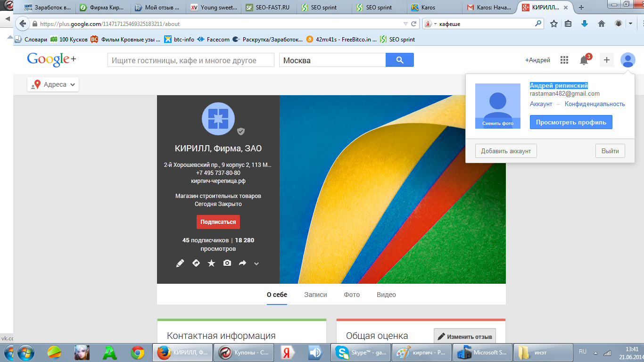Expand the more options chevron on profile
This screenshot has width=644, height=362.
(x=256, y=263)
